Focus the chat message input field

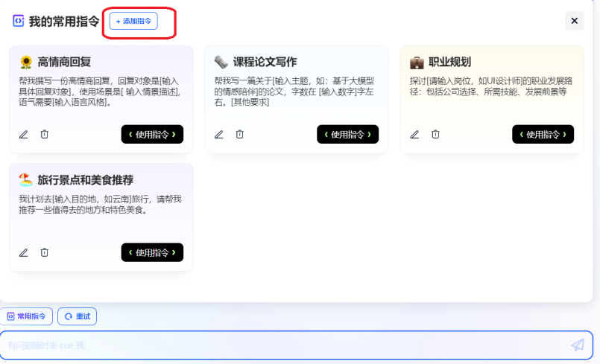coord(283,345)
